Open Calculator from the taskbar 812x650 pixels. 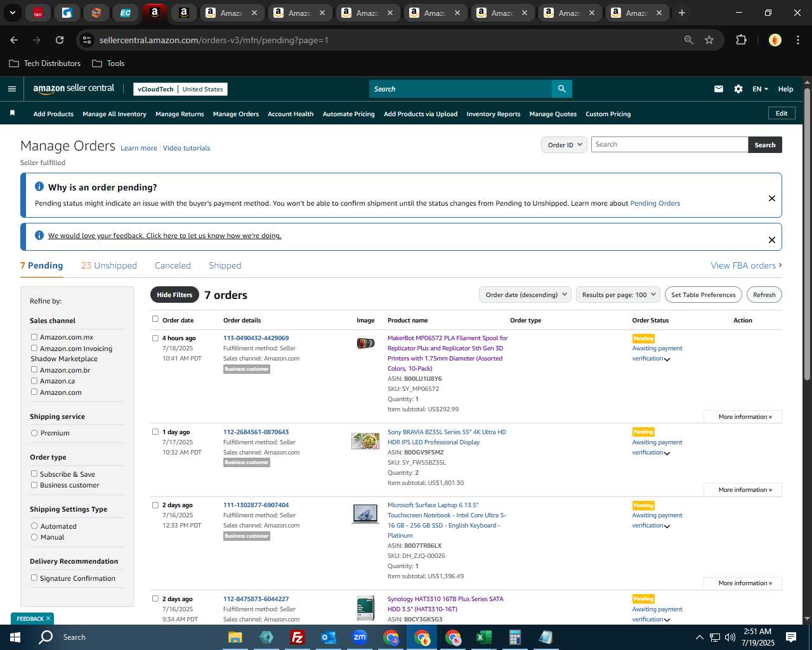tap(515, 637)
